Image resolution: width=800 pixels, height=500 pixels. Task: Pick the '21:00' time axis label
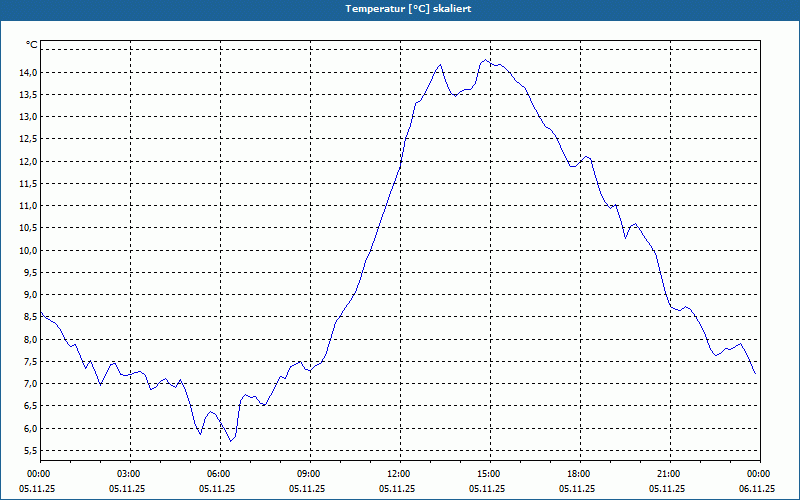(667, 474)
